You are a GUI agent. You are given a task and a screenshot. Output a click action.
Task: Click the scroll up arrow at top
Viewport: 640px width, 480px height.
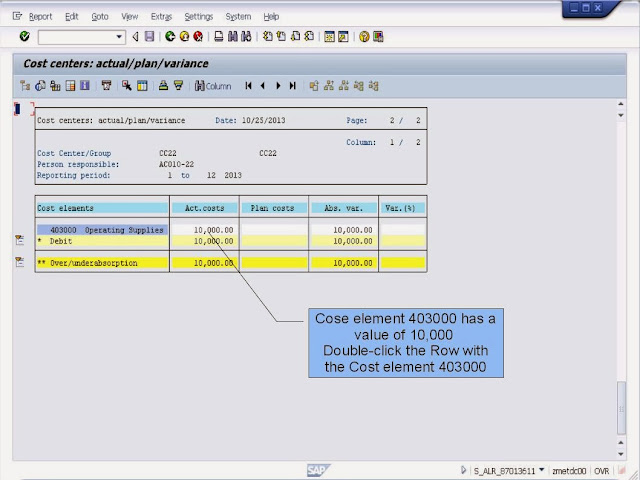pyautogui.click(x=621, y=104)
